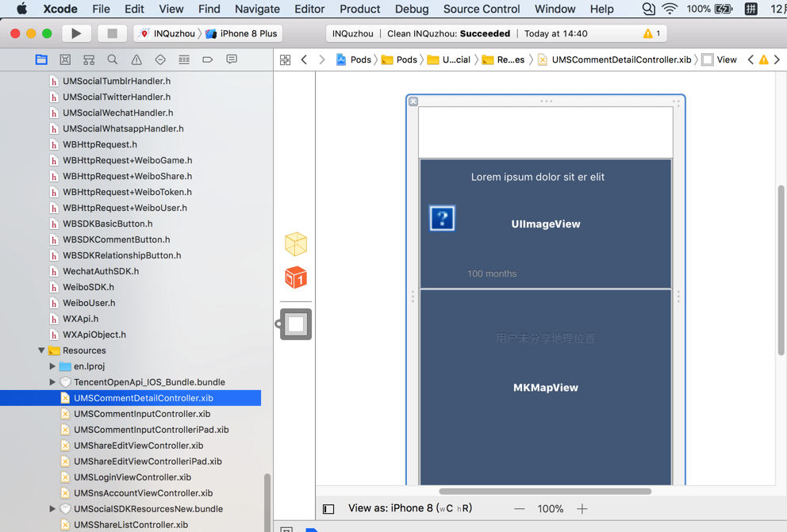Close the view with the X handle
This screenshot has width=787, height=532.
click(413, 101)
